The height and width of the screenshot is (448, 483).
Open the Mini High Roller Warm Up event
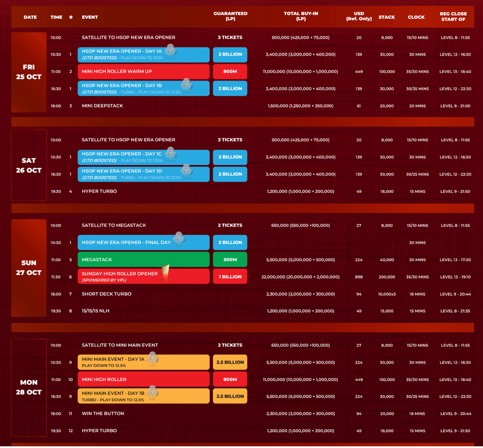pyautogui.click(x=143, y=72)
